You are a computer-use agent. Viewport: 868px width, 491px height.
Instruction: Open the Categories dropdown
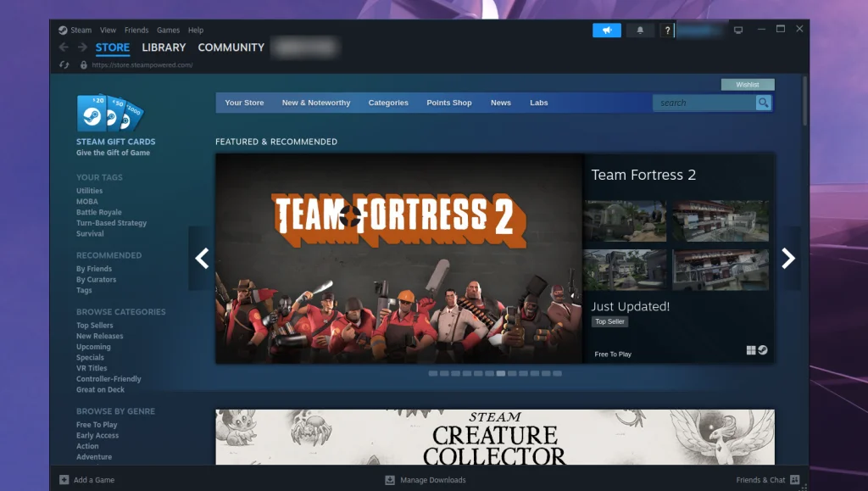388,103
